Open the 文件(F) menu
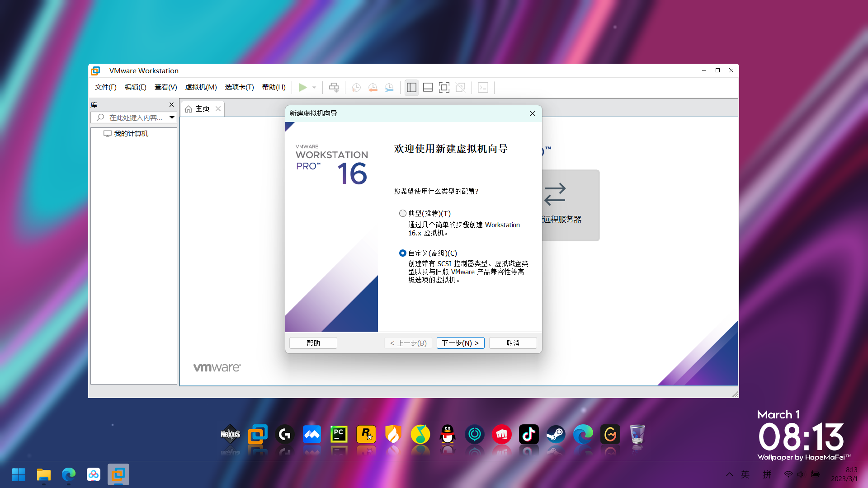 tap(105, 87)
